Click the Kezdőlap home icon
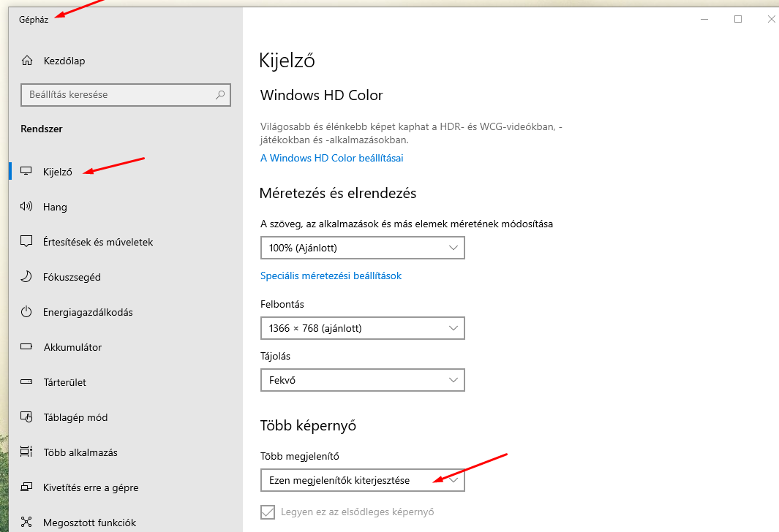 pos(27,61)
